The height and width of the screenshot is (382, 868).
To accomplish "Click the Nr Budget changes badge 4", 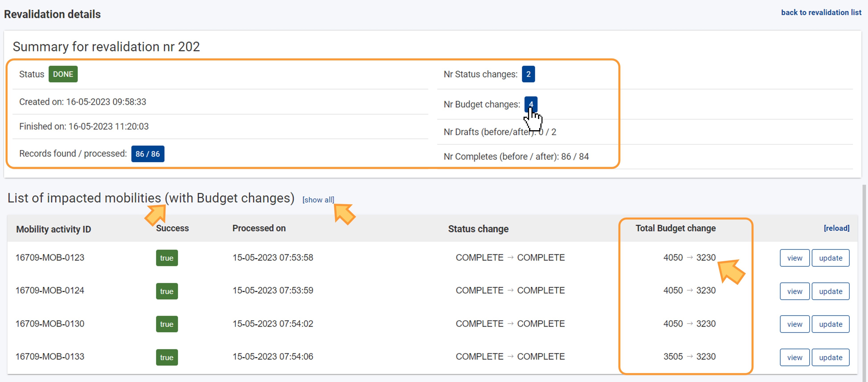I will [530, 104].
